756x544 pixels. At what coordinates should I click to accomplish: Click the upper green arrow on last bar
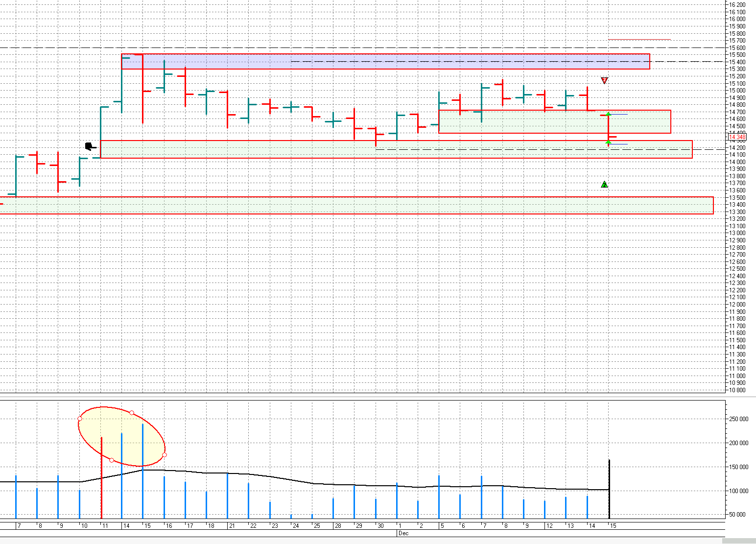click(x=608, y=114)
